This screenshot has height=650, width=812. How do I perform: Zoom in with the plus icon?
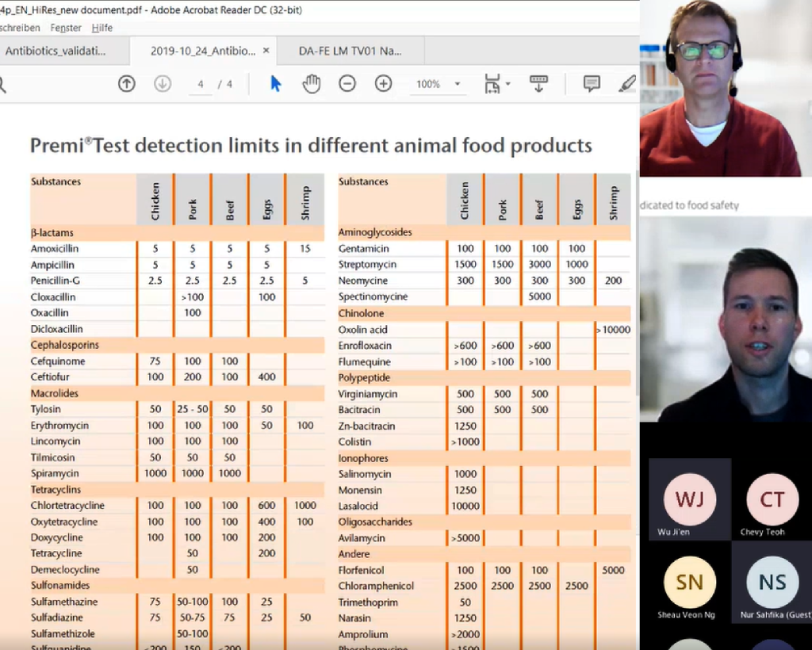pos(383,84)
